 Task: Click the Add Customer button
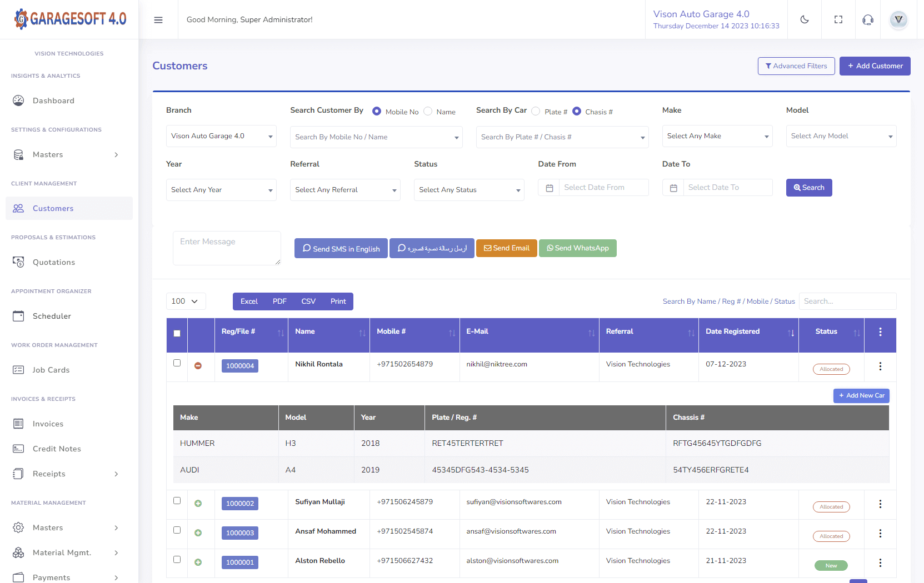[875, 66]
